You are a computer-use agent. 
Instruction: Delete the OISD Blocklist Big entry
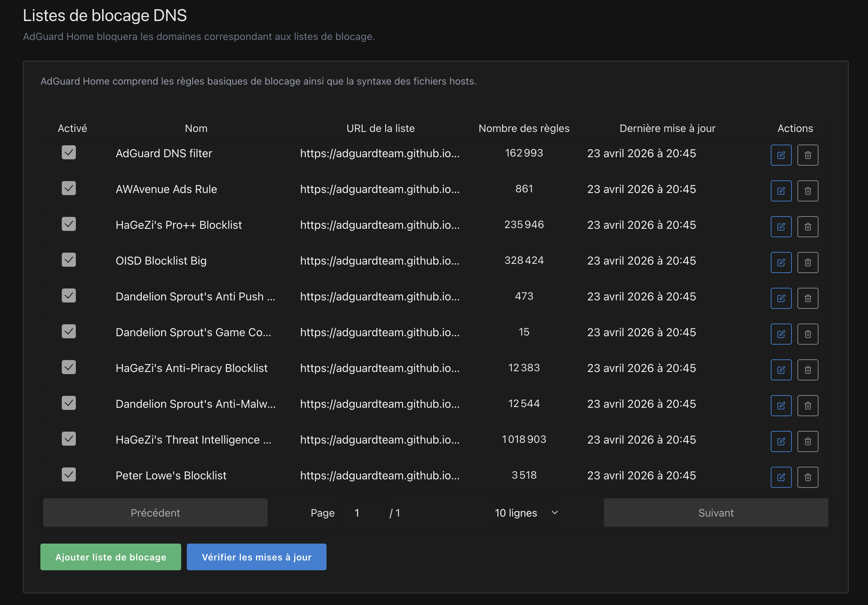(x=808, y=262)
